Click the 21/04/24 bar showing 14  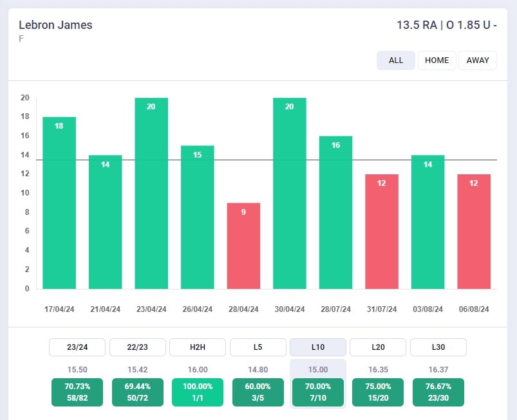[x=105, y=222]
